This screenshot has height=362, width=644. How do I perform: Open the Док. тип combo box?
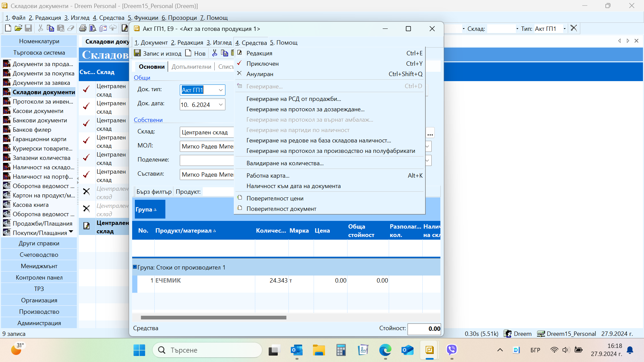(221, 90)
